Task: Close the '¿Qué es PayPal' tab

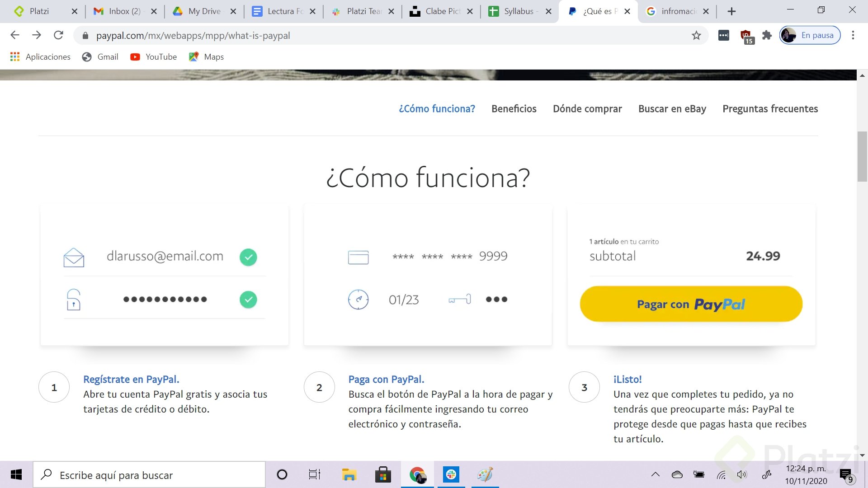Action: pos(627,11)
